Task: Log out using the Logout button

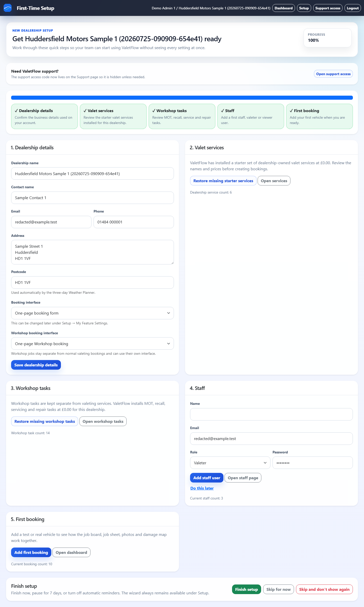Action: click(x=353, y=8)
